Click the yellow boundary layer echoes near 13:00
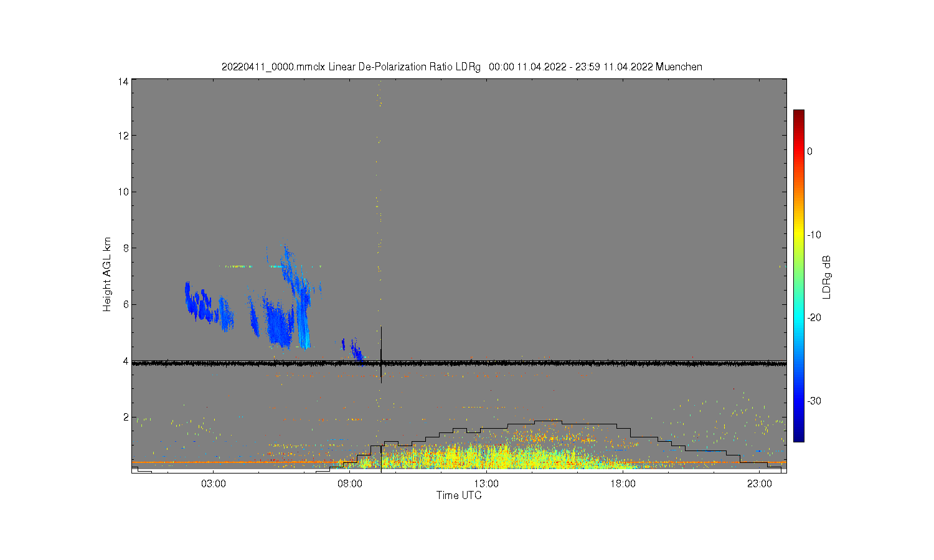The width and height of the screenshot is (934, 560). pyautogui.click(x=486, y=456)
